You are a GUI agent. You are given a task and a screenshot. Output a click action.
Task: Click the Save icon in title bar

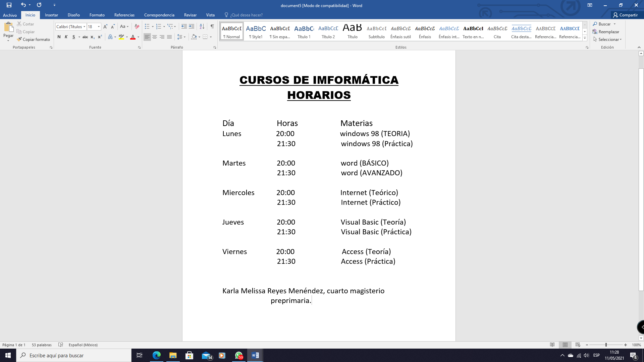(9, 5)
